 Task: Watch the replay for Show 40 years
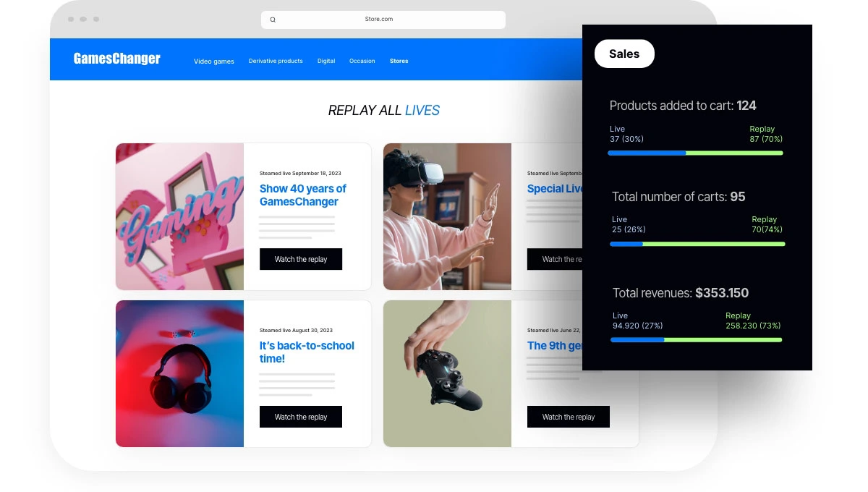pyautogui.click(x=301, y=259)
